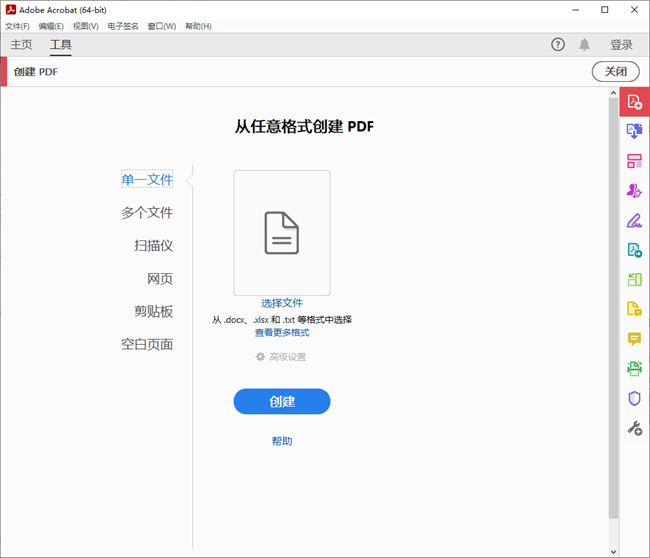Open the help question mark icon
The width and height of the screenshot is (650, 558).
click(x=558, y=44)
